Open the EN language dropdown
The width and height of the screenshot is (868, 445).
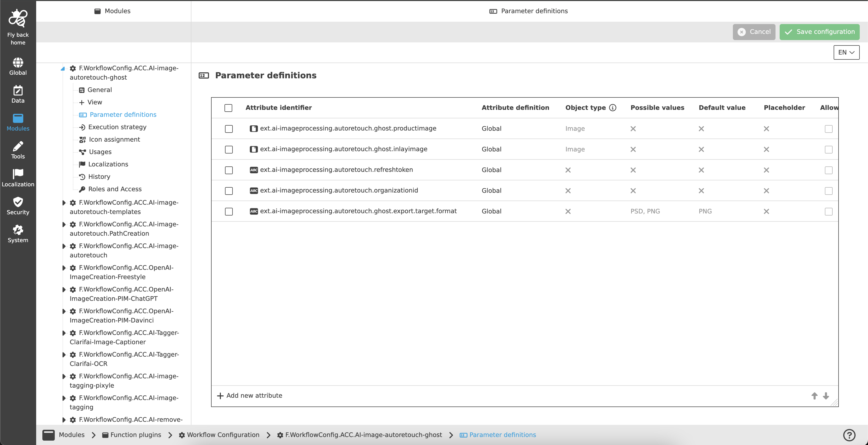coord(846,52)
